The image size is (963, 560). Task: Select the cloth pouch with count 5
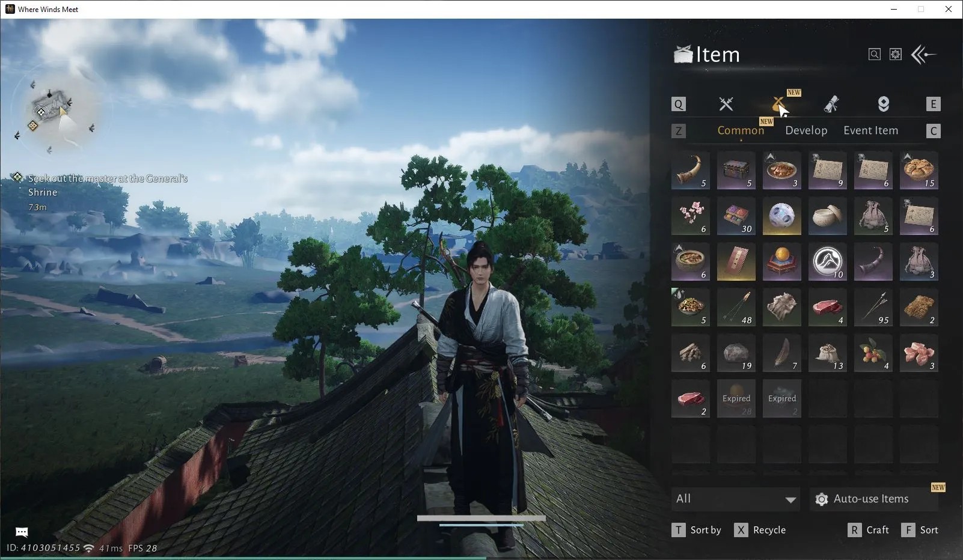coord(873,216)
